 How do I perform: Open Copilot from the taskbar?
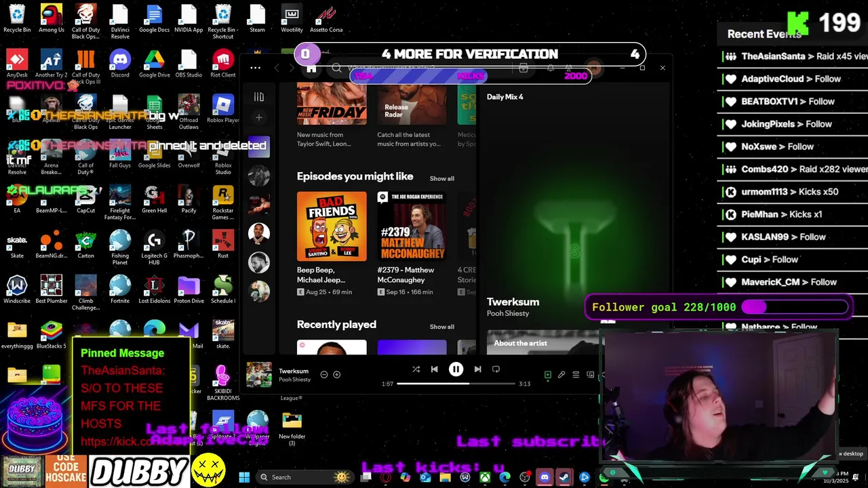click(406, 477)
